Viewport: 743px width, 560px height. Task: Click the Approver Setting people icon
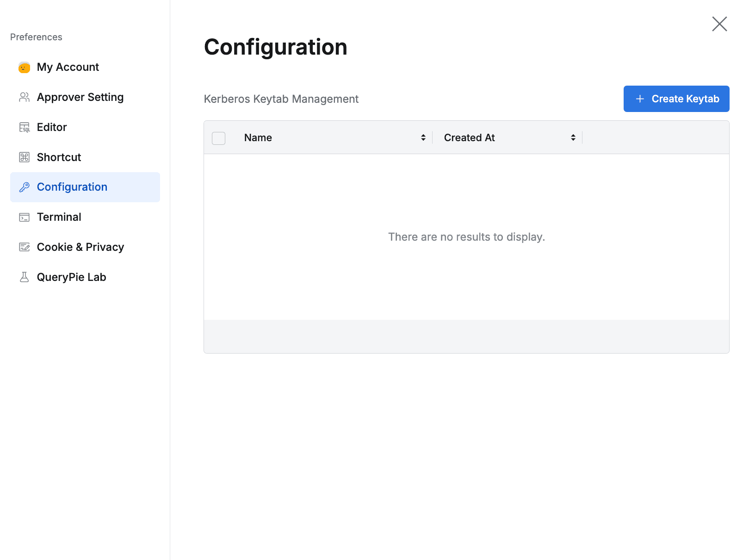click(x=24, y=97)
